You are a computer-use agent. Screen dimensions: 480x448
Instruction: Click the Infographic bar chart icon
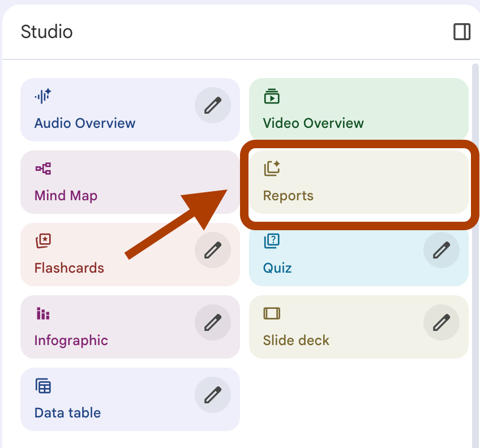point(43,313)
